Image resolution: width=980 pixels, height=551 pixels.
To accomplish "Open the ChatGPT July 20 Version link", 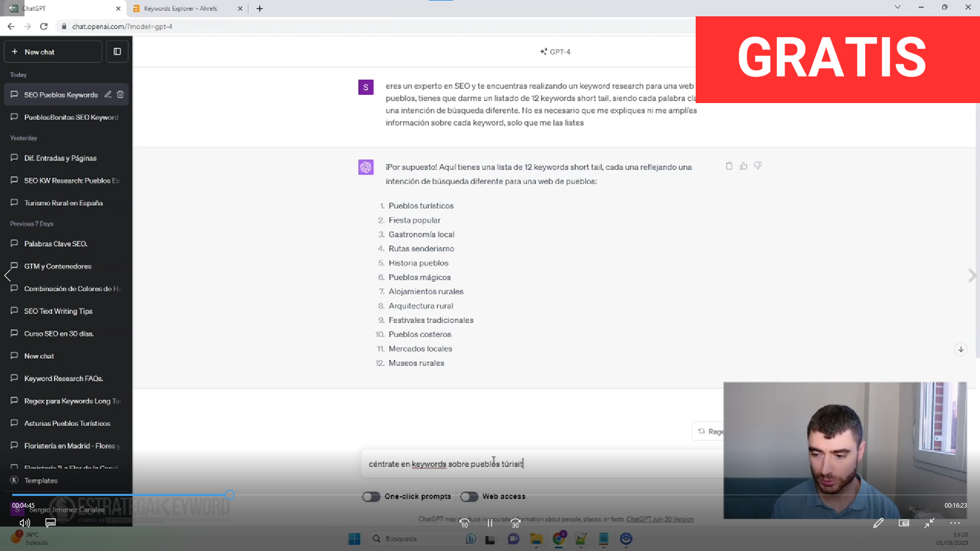I will click(660, 519).
